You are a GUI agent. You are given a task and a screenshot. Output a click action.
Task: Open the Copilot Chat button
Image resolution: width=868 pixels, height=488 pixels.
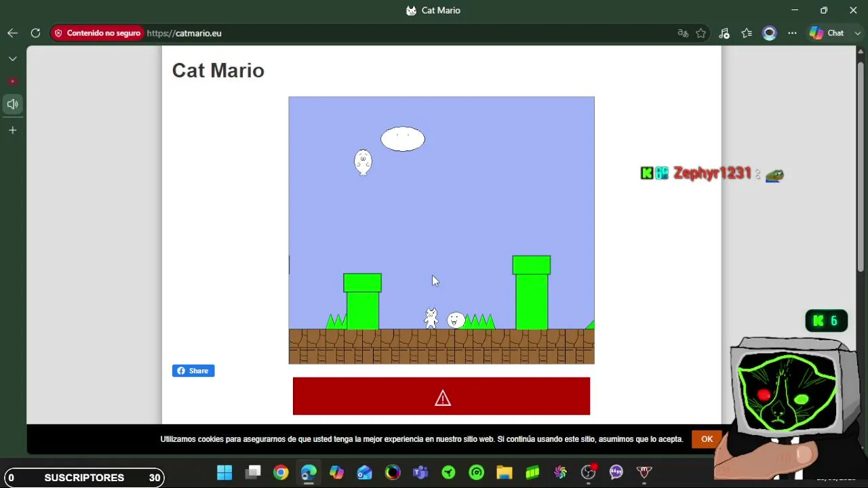pos(827,33)
